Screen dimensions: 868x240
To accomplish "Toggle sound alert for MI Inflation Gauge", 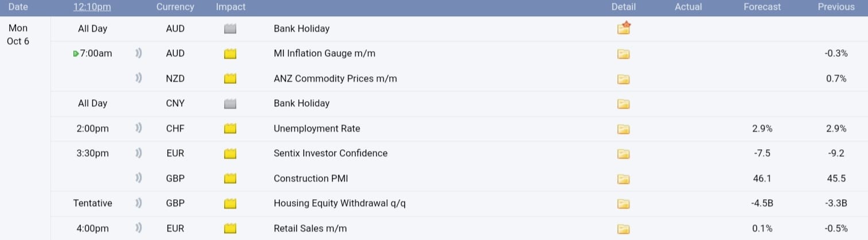I will (x=138, y=53).
